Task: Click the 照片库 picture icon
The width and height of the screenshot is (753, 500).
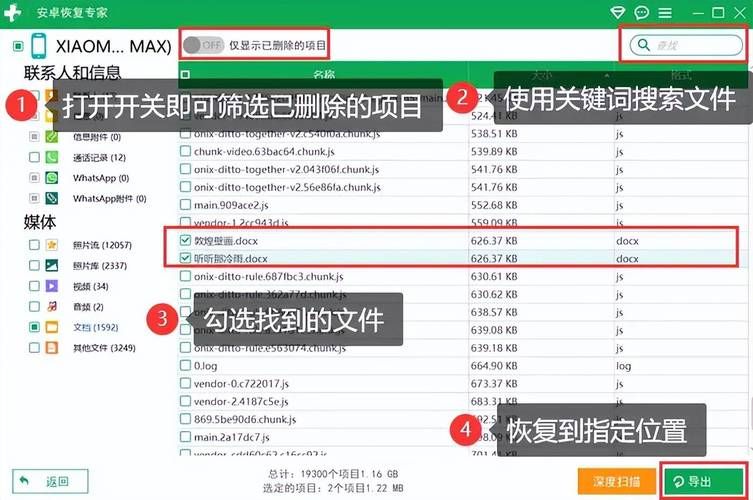Action: [51, 266]
